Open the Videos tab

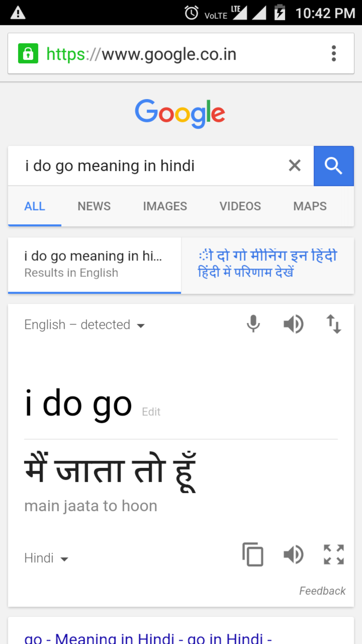pos(240,206)
